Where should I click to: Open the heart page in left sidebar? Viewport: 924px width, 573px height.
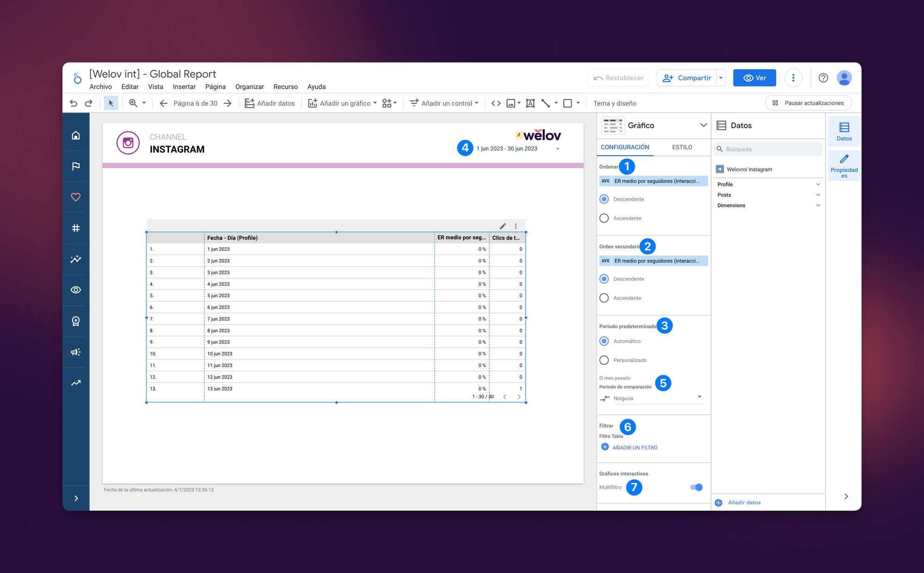(76, 197)
